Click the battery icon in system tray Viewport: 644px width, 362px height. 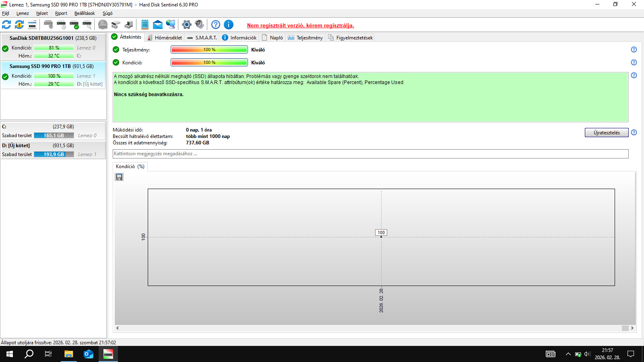[x=578, y=354]
